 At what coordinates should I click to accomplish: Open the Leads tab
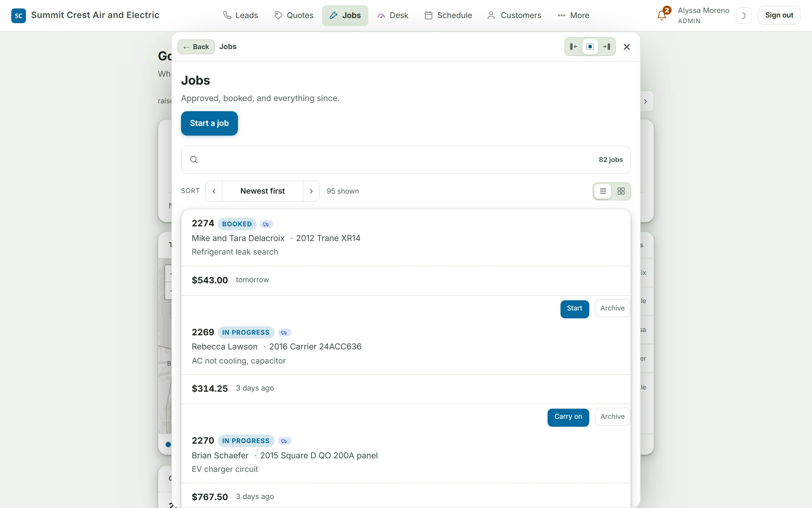pyautogui.click(x=240, y=16)
